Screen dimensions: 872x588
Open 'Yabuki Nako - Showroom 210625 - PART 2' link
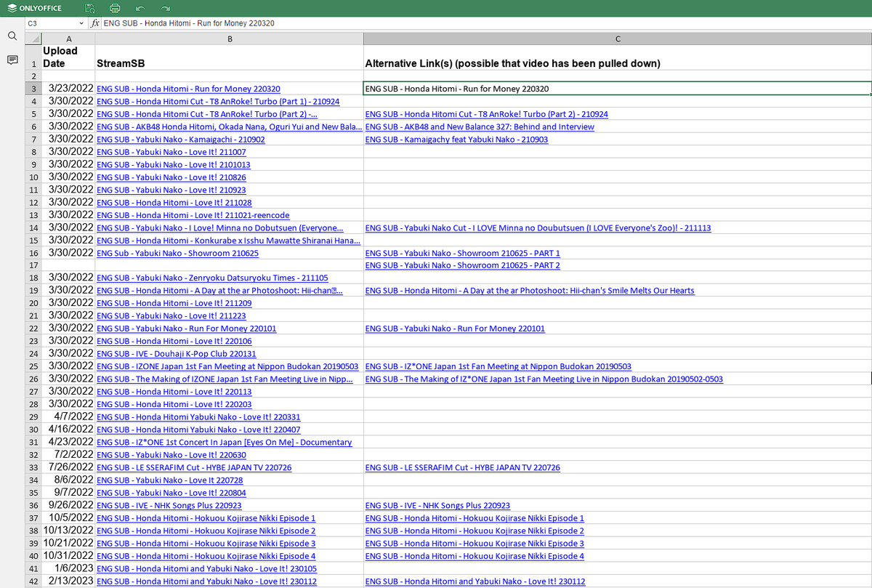coord(462,265)
